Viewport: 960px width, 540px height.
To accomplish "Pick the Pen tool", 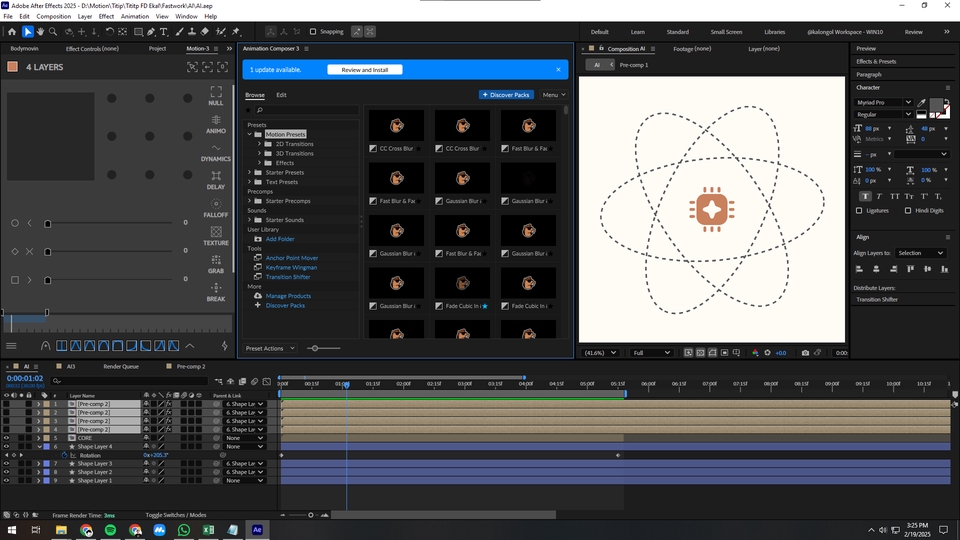I will coord(151,31).
